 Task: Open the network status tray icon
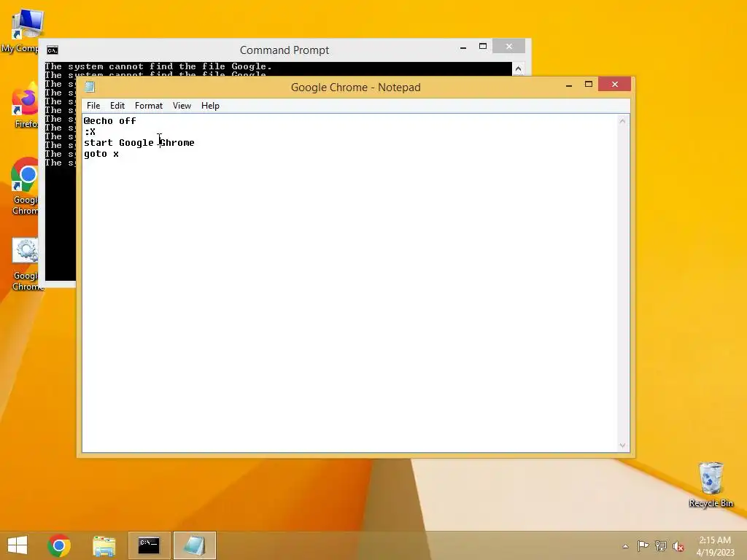tap(661, 545)
